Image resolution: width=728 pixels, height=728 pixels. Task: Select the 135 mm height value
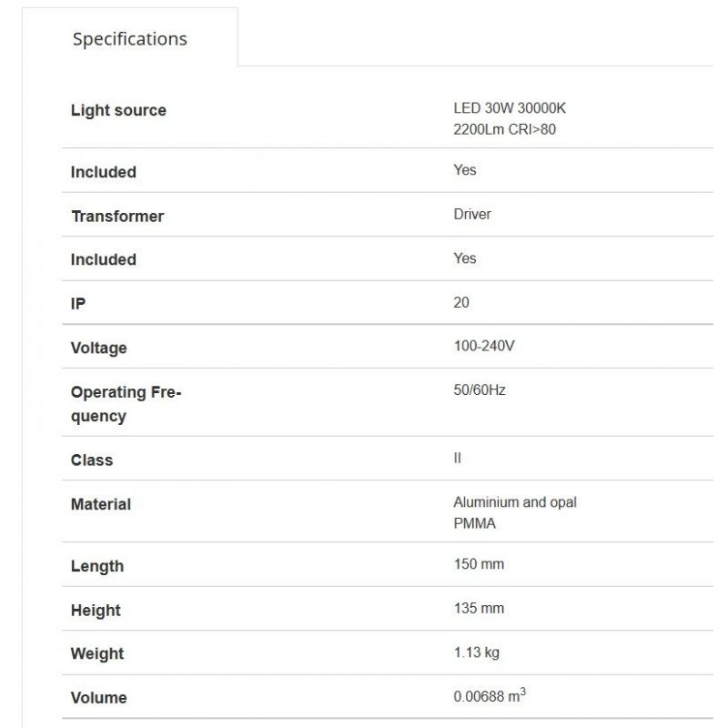point(479,608)
